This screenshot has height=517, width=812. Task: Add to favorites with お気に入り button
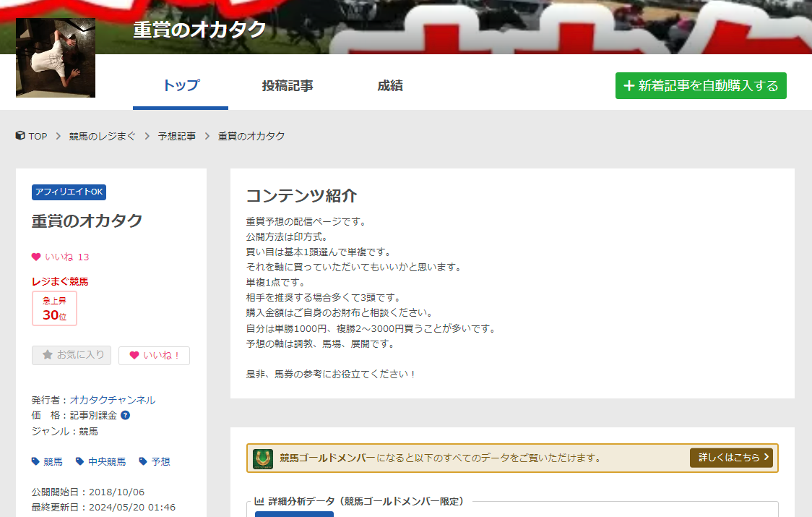point(72,355)
